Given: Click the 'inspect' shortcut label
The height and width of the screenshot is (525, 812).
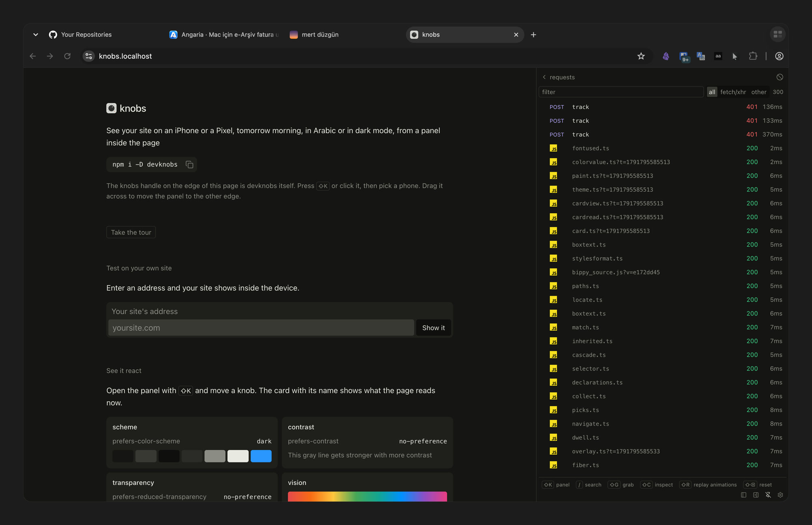Looking at the screenshot, I should pos(664,485).
